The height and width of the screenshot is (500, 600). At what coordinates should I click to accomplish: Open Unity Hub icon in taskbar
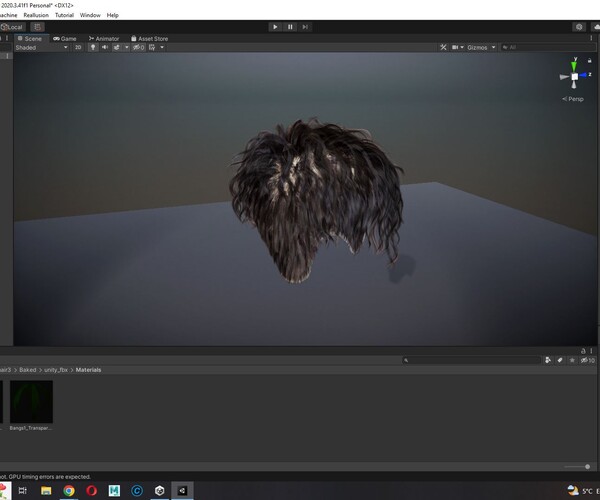point(160,490)
